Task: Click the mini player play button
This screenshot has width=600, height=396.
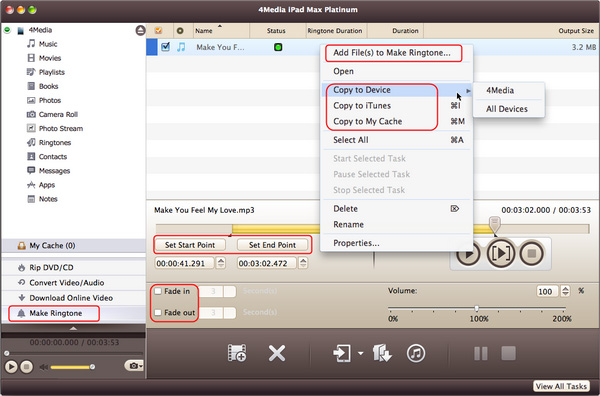Action: (11, 367)
